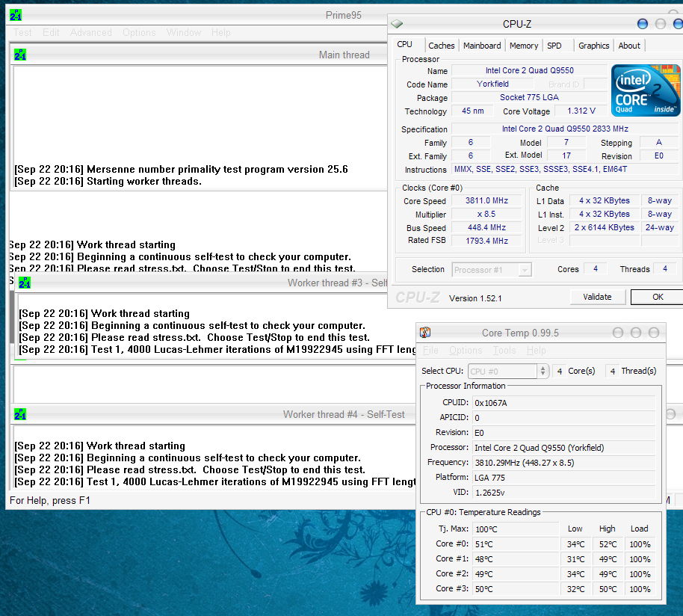Click the Core #0 temperature '51°C'
This screenshot has width=683, height=616.
516,544
